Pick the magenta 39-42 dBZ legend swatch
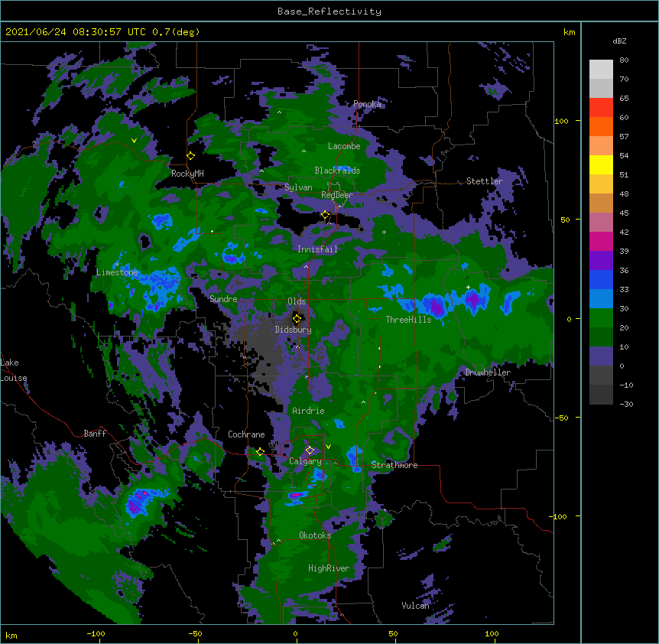 [601, 241]
